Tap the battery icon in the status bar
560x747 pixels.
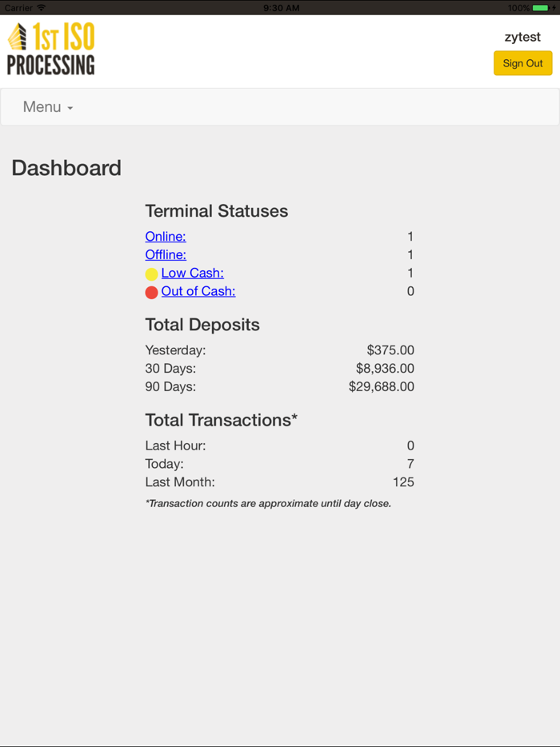[538, 7]
